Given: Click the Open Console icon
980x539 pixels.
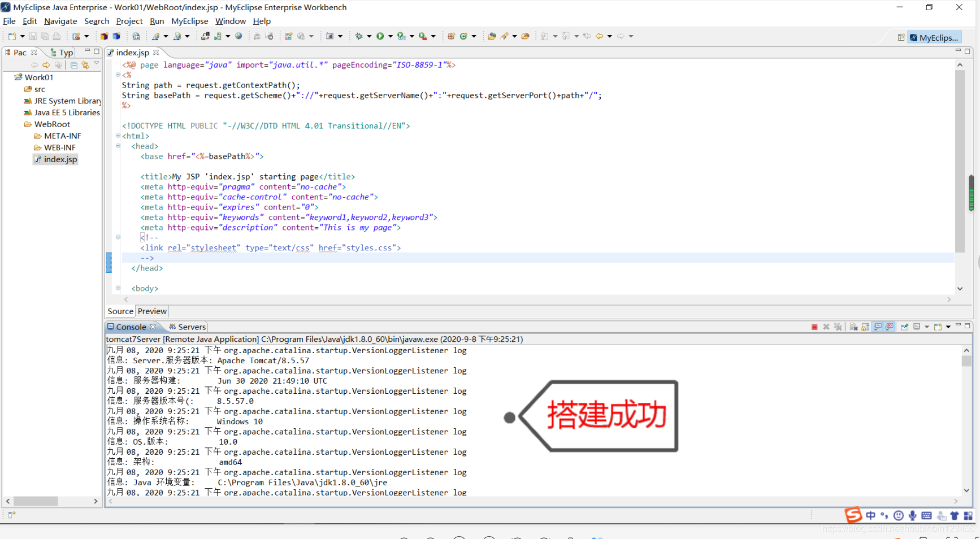Looking at the screenshot, I should coord(938,327).
